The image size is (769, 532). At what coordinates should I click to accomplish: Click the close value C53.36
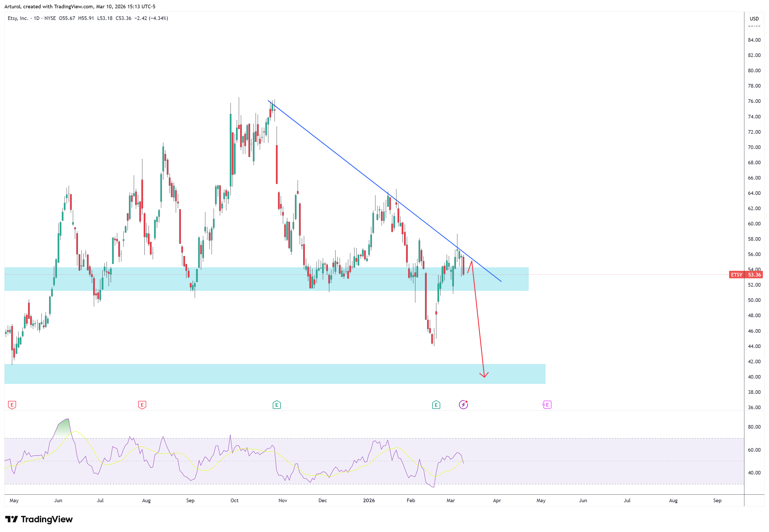tap(123, 18)
